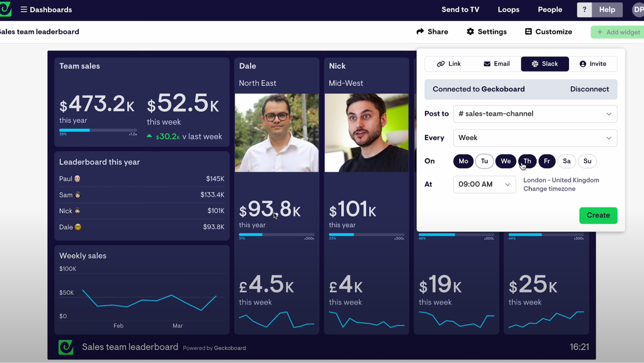
Task: Click the Geckoboard logo in the top bar
Action: click(x=6, y=10)
